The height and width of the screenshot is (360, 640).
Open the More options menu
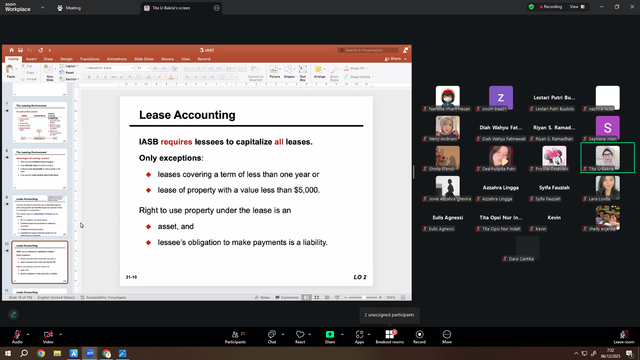coord(447,337)
